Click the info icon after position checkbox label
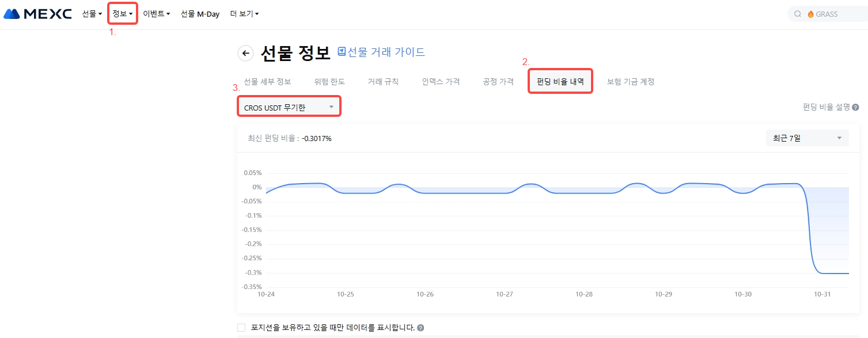Screen dimensions: 868x338 pos(420,328)
